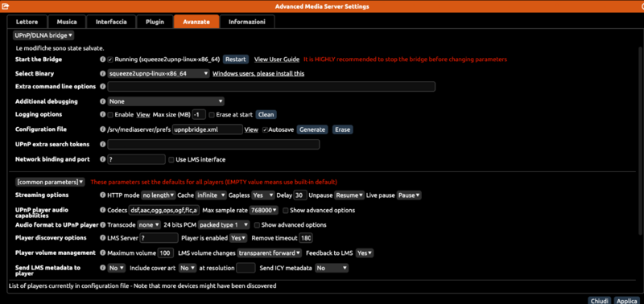Enable logging checkbox

(x=110, y=114)
